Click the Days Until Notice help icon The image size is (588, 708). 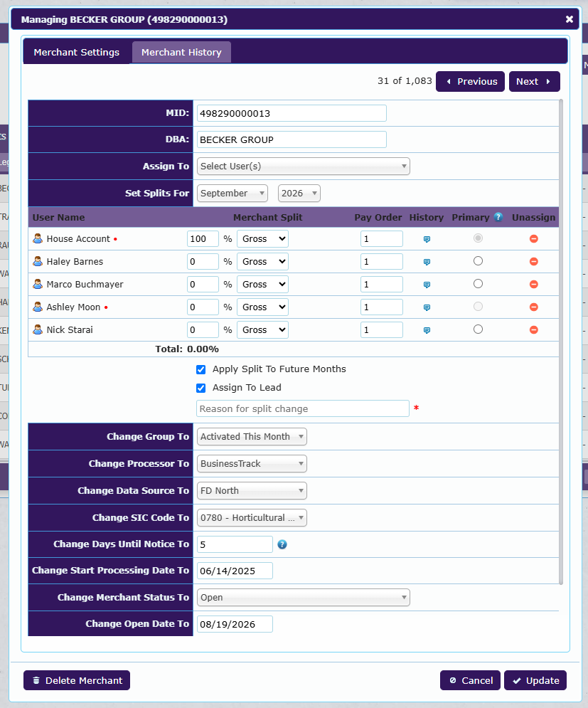tap(282, 544)
